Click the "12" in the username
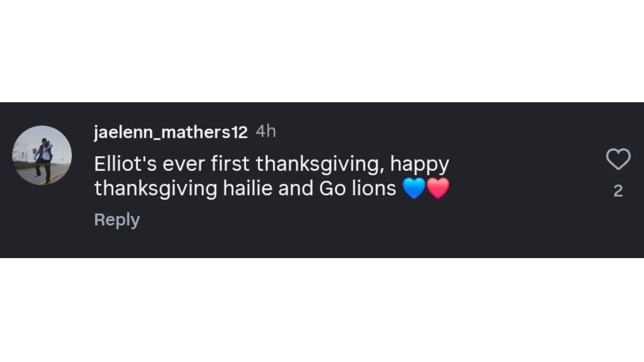 [239, 132]
